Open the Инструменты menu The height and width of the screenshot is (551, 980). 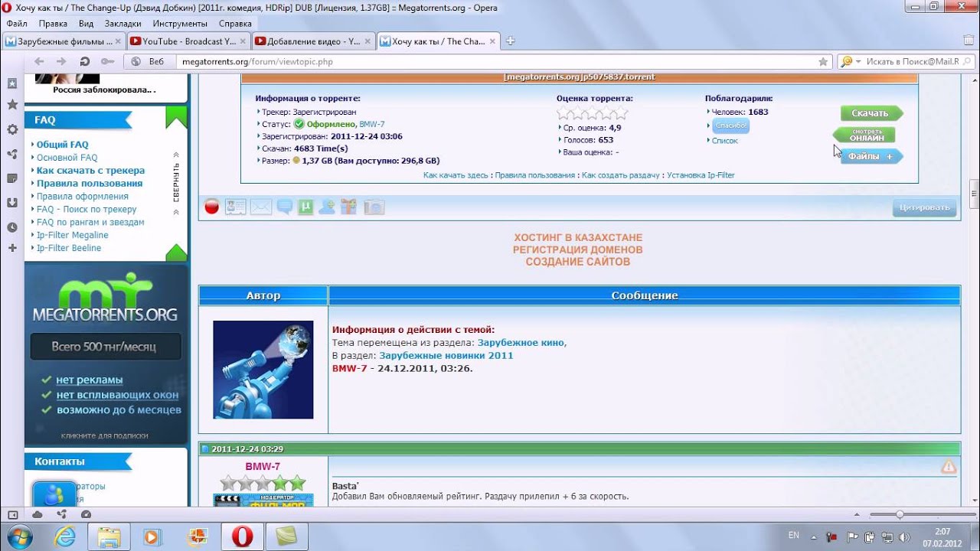point(180,24)
